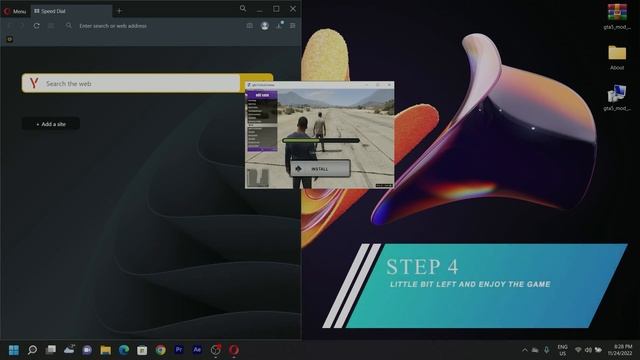This screenshot has height=360, width=640.
Task: Open Opera easy setup menu icon
Action: 293,26
